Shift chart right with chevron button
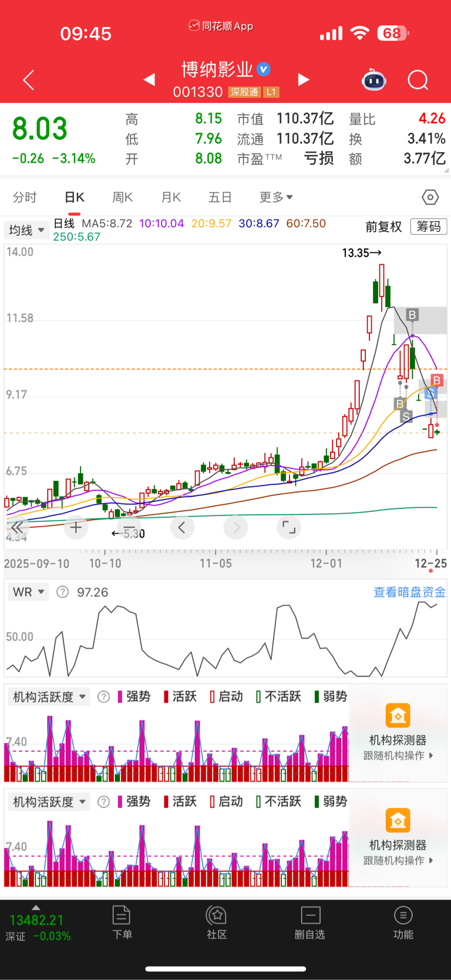The height and width of the screenshot is (980, 451). click(235, 527)
